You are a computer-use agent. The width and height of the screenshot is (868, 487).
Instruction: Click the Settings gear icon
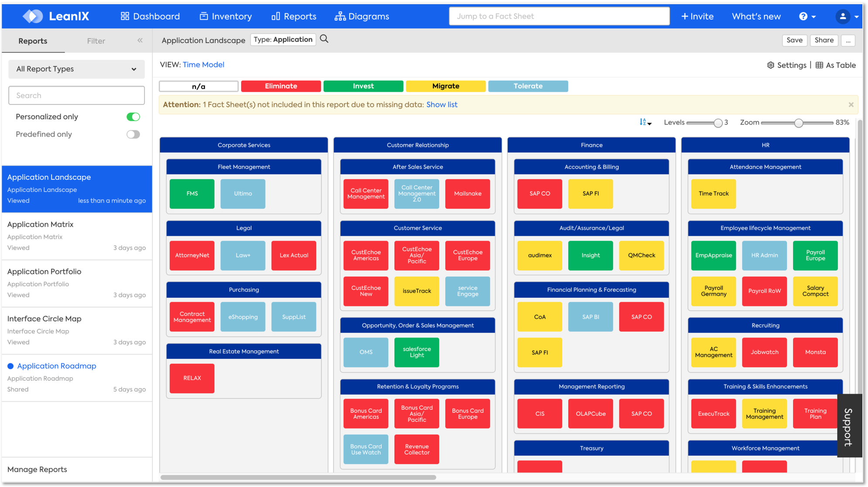pos(771,65)
